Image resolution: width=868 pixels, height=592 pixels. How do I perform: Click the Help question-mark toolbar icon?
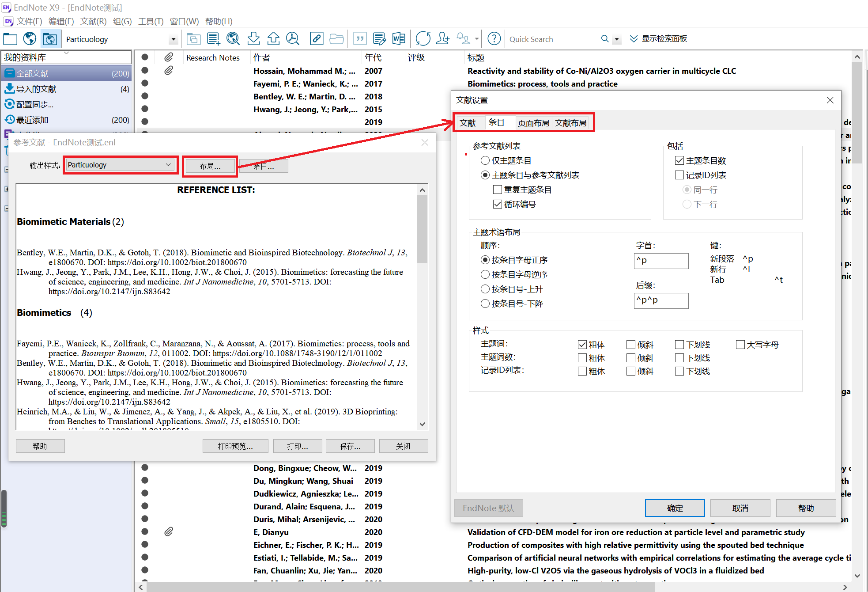point(494,39)
